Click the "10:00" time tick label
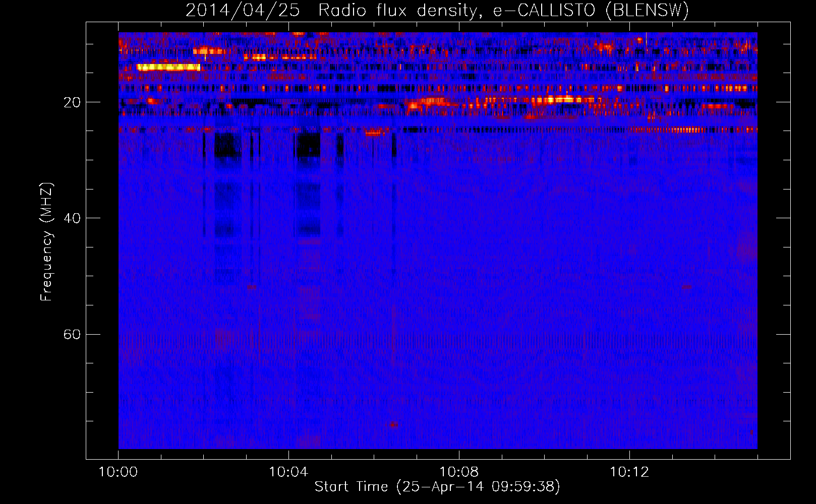816x504 pixels. click(118, 472)
